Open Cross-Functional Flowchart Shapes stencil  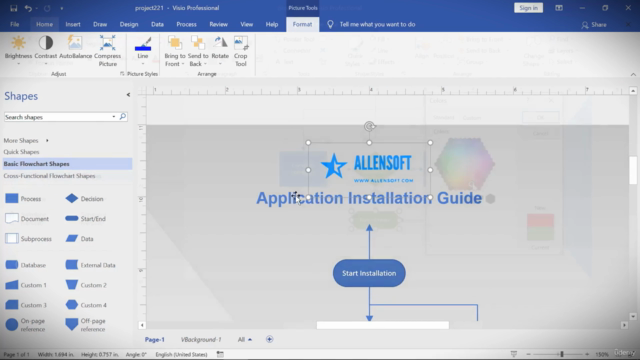(x=49, y=176)
